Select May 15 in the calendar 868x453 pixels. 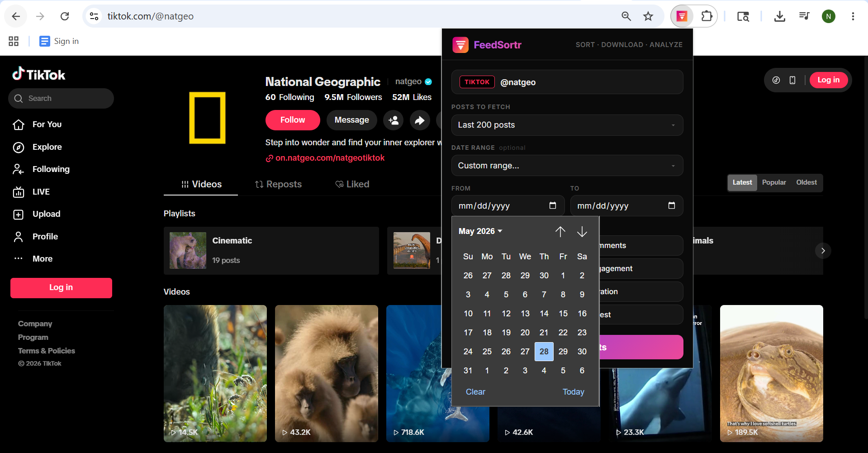563,314
